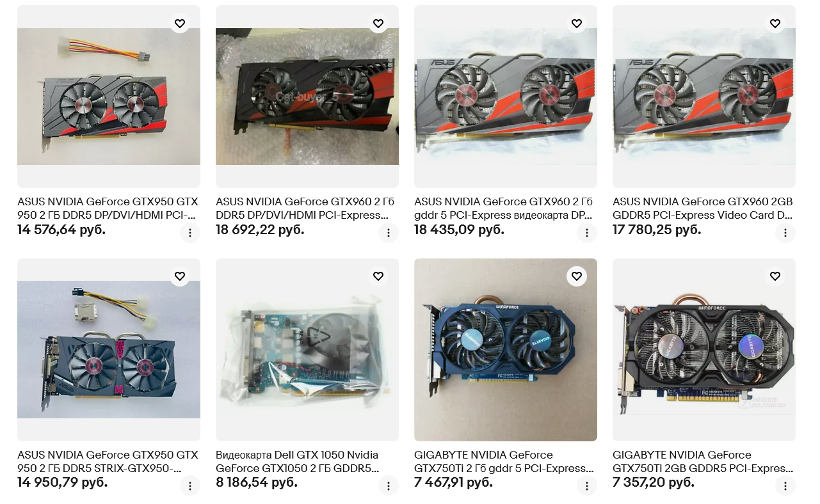Open more options for GTX950 14 576,64 руб. item
The height and width of the screenshot is (504, 820).
(190, 233)
